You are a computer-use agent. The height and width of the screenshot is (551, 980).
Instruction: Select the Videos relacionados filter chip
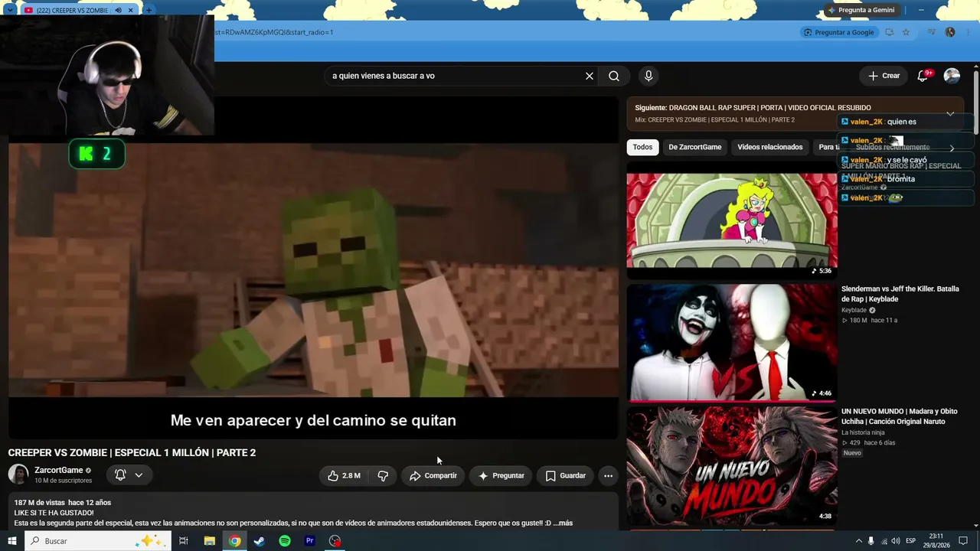click(x=770, y=147)
